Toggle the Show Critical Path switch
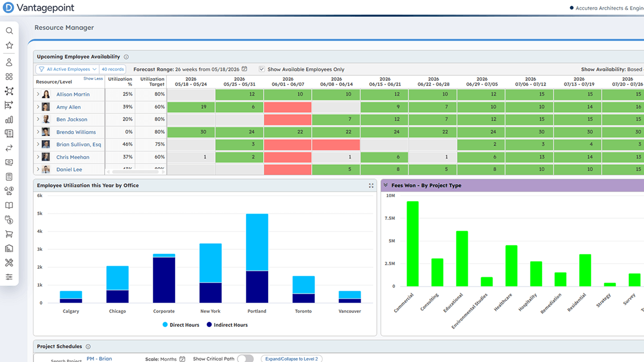644x362 pixels. pyautogui.click(x=245, y=359)
